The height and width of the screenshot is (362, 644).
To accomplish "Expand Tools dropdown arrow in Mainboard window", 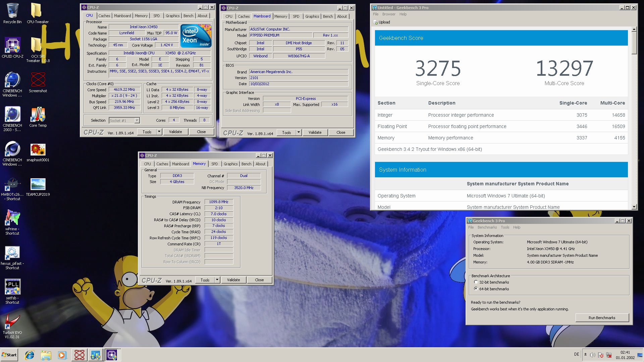I will point(299,132).
